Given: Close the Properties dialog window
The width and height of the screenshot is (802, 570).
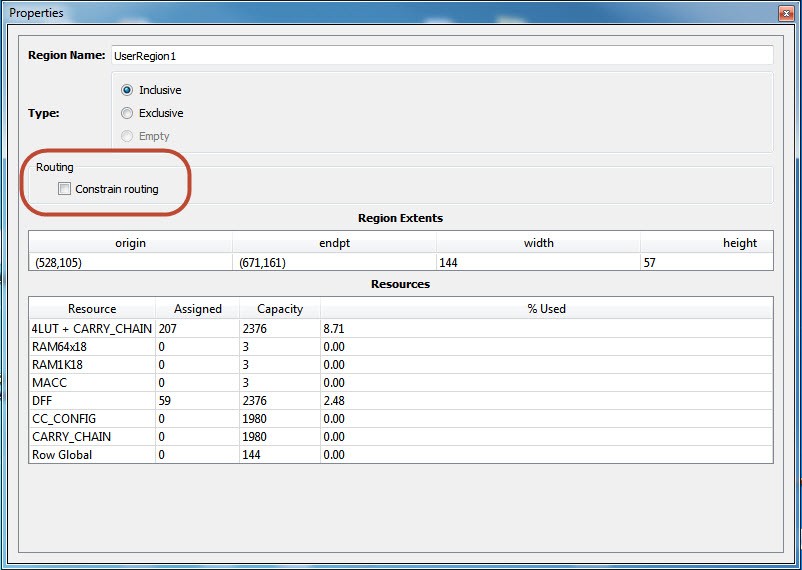Looking at the screenshot, I should tap(785, 13).
